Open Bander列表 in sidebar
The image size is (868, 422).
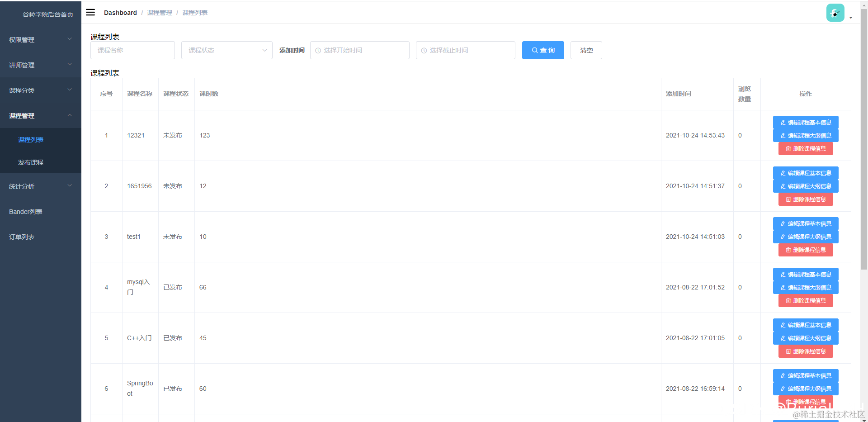(41, 212)
